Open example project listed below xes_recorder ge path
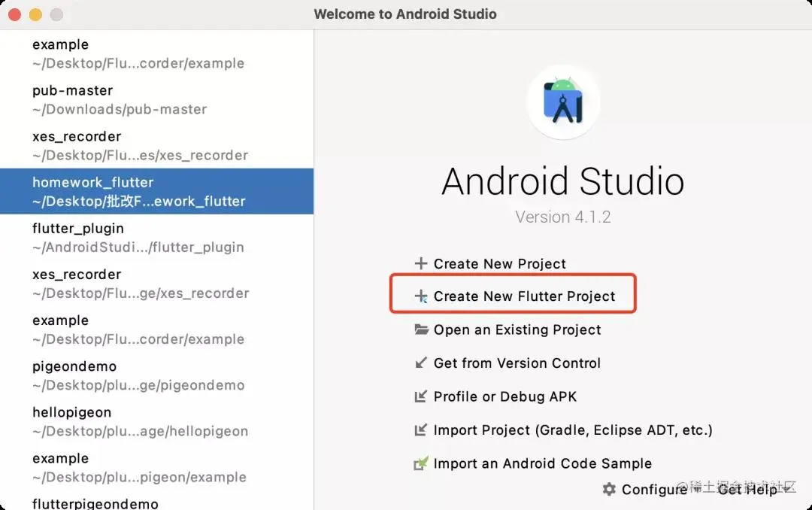The width and height of the screenshot is (812, 510). point(157,329)
